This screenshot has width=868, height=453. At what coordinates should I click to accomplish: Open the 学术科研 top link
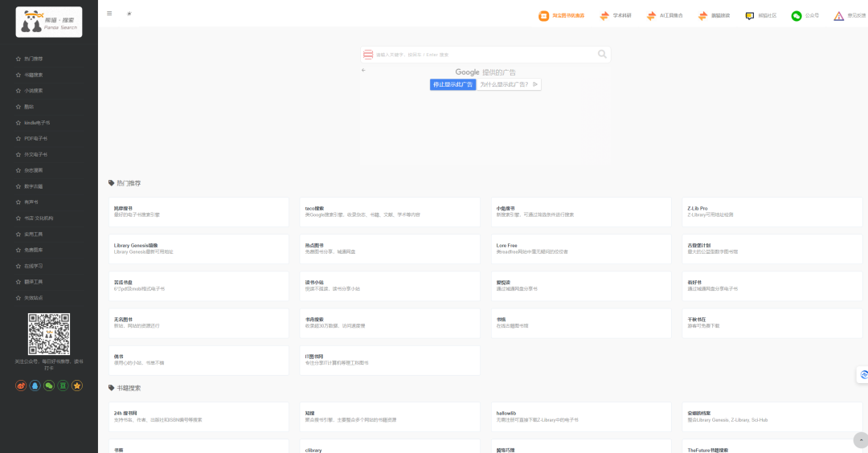(616, 15)
